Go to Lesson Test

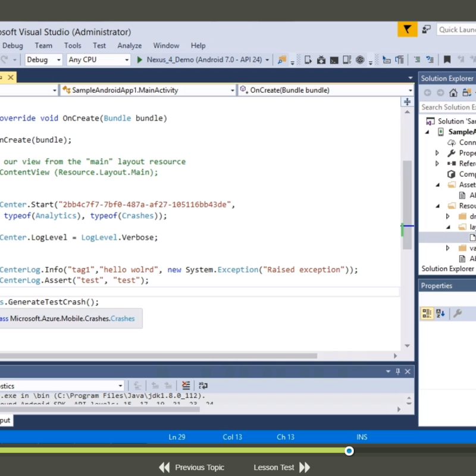pyautogui.click(x=281, y=467)
